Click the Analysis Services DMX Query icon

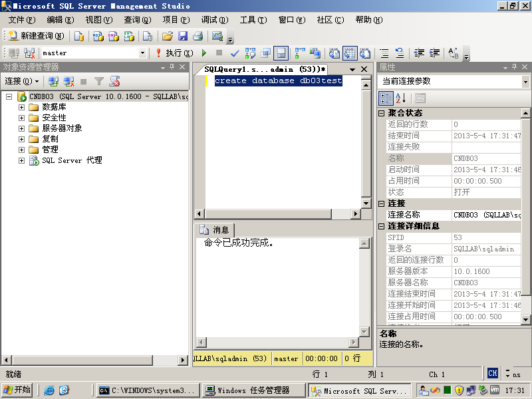point(114,36)
